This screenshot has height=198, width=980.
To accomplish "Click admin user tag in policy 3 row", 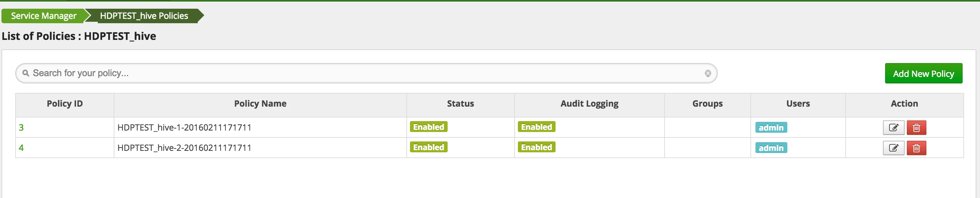I will pyautogui.click(x=771, y=128).
